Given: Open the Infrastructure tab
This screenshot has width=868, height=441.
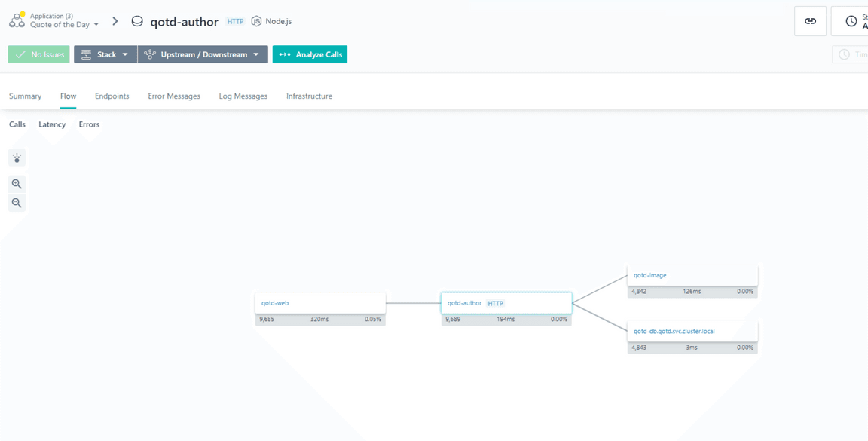Looking at the screenshot, I should (x=309, y=96).
